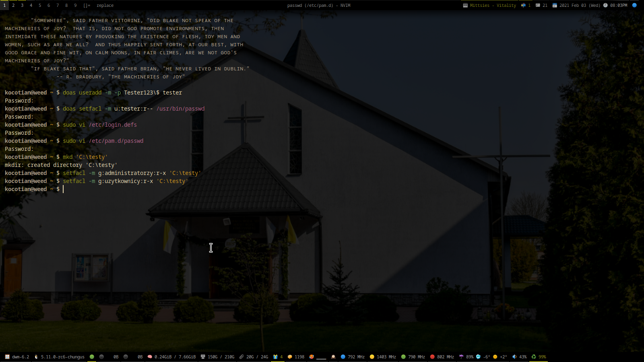Click the clock icon beside 08:03PM

pyautogui.click(x=605, y=5)
